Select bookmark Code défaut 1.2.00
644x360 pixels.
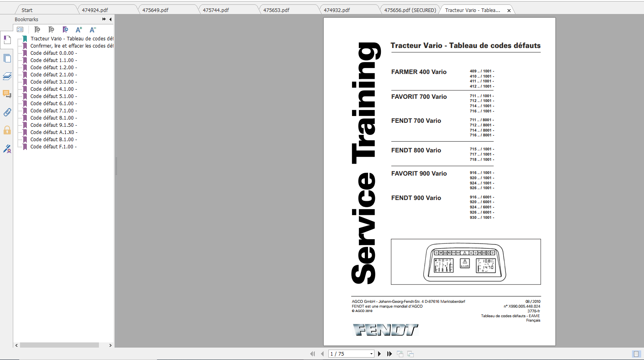coord(54,68)
